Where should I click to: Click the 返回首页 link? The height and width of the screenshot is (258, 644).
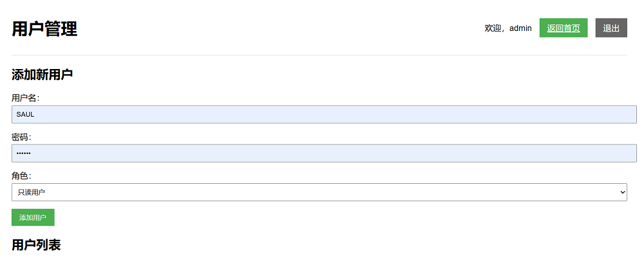pos(563,28)
